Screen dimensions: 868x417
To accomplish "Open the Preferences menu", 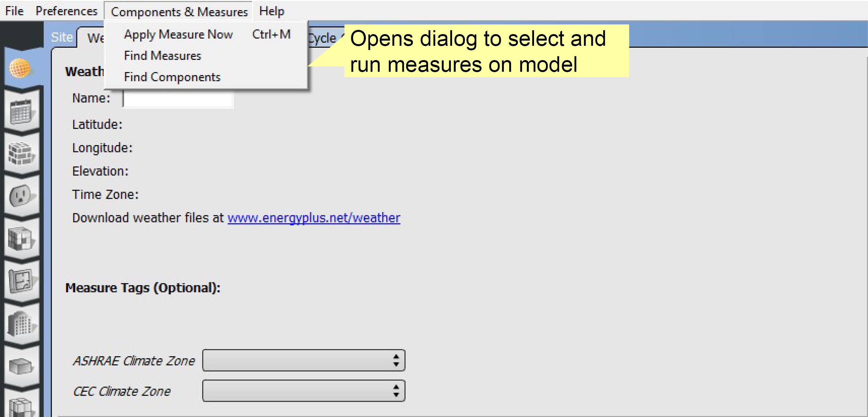I will (66, 10).
